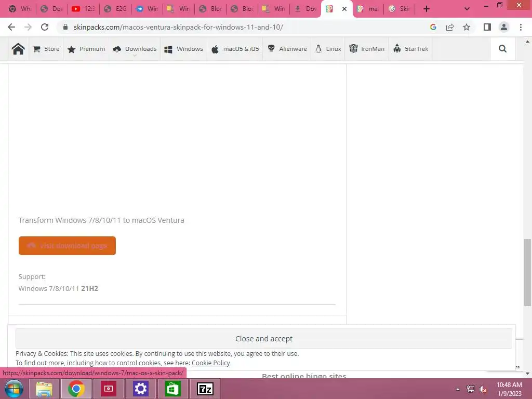Open the macOS & iOS menu item
This screenshot has height=399, width=532.
click(x=235, y=49)
